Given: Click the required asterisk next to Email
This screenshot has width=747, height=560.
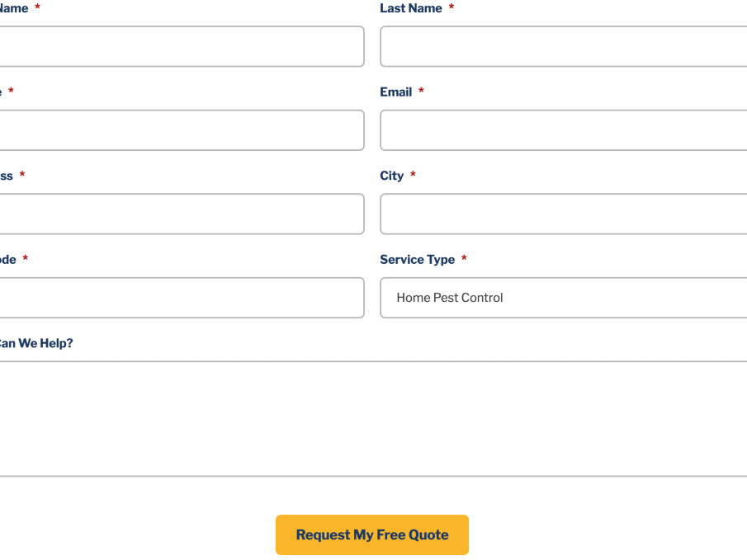Looking at the screenshot, I should [421, 92].
